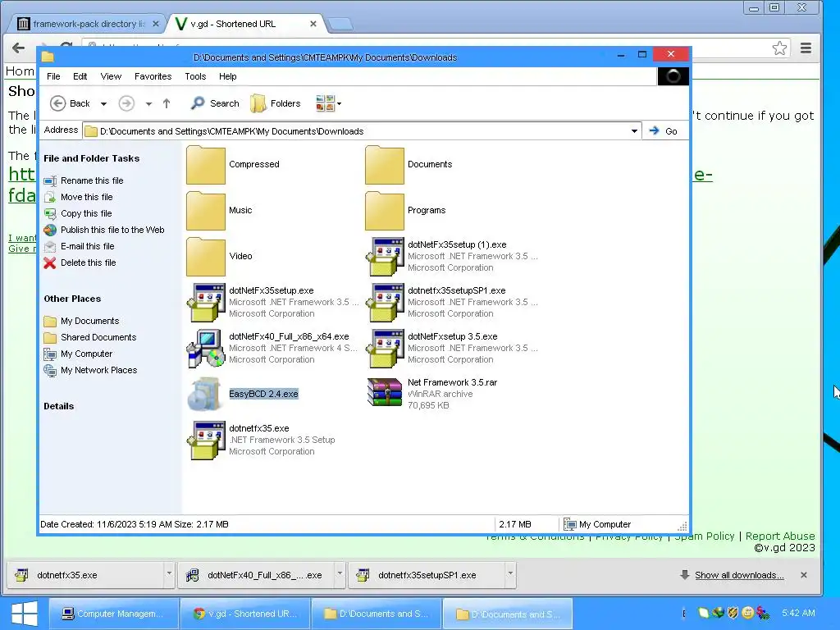This screenshot has width=840, height=630.
Task: Open the Music folder
Action: [x=206, y=211]
